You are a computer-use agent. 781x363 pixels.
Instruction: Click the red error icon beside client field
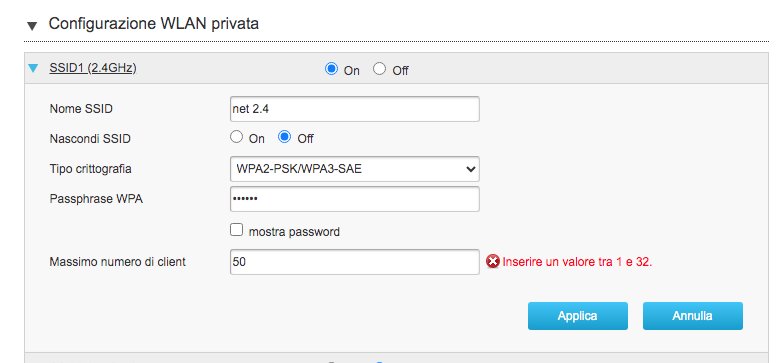[493, 261]
